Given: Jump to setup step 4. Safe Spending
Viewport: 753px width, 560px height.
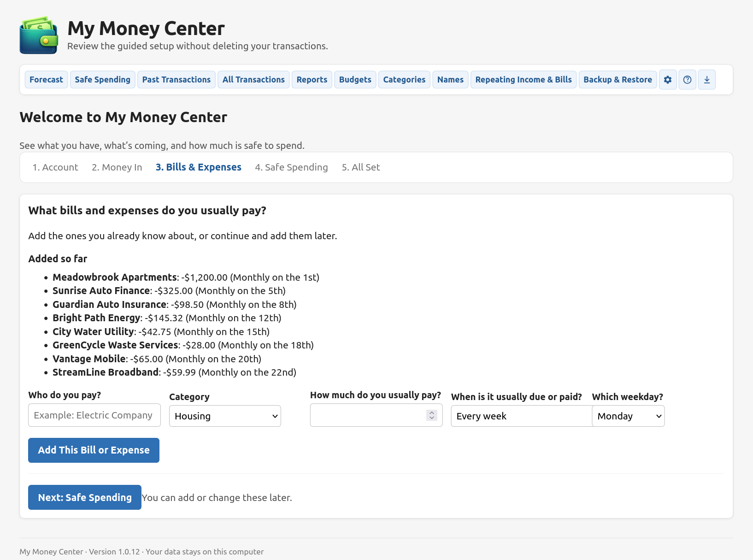Looking at the screenshot, I should point(292,167).
